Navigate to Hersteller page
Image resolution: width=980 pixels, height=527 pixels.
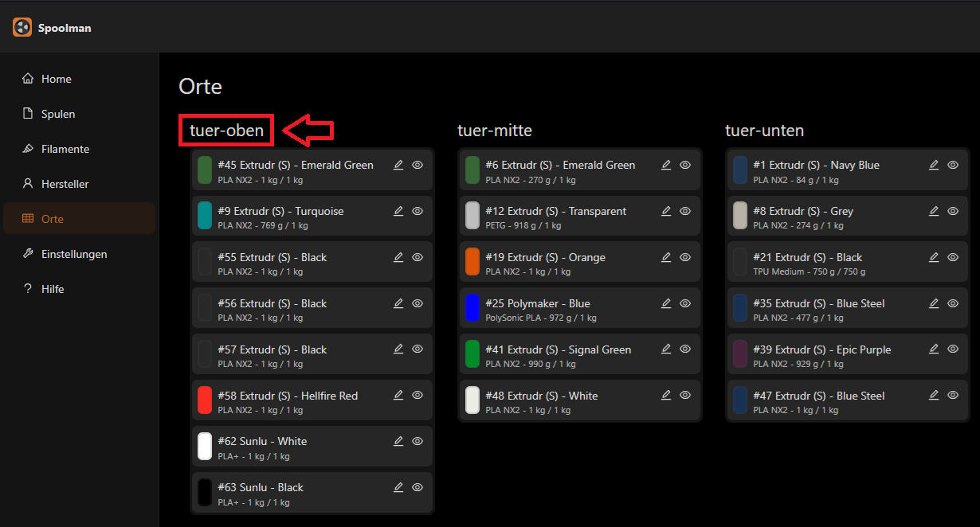(65, 184)
